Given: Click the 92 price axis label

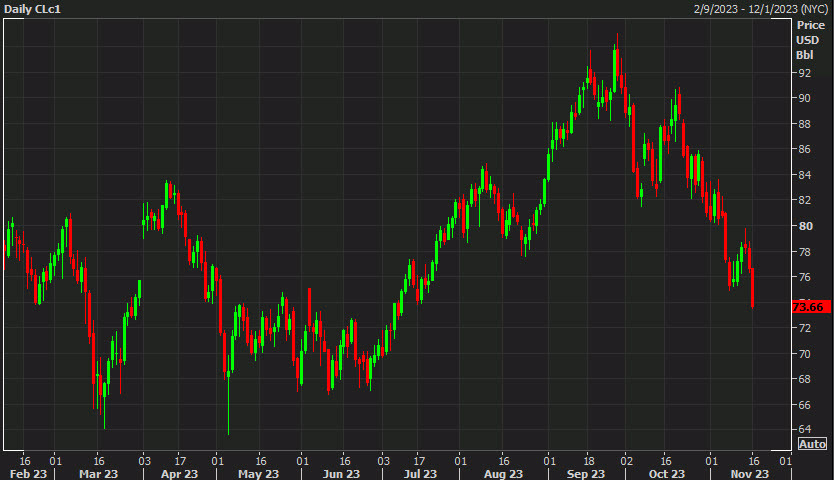Looking at the screenshot, I should coord(804,73).
